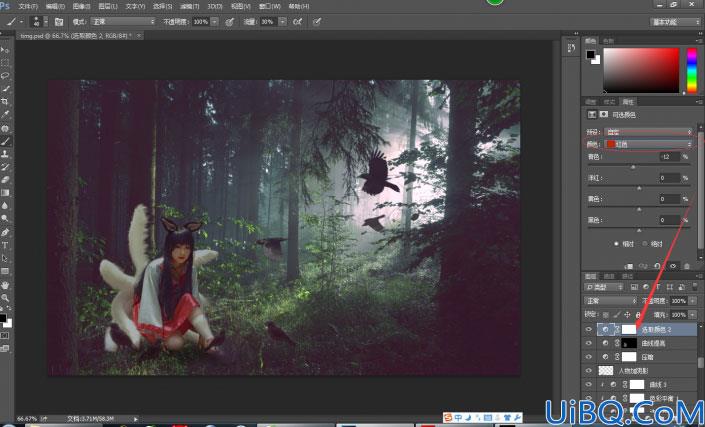Viewport: 705px width, 427px height.
Task: Select the Path Selection tool
Action: [x=5, y=258]
